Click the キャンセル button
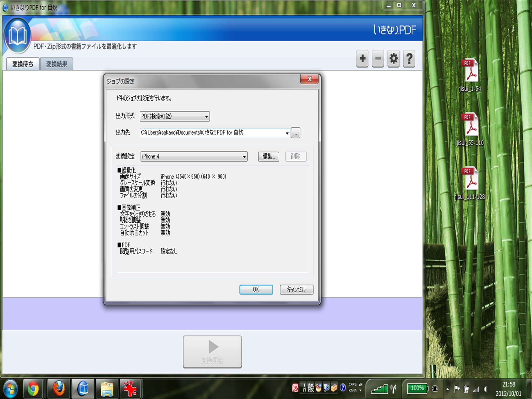The width and height of the screenshot is (532, 399). click(x=296, y=290)
